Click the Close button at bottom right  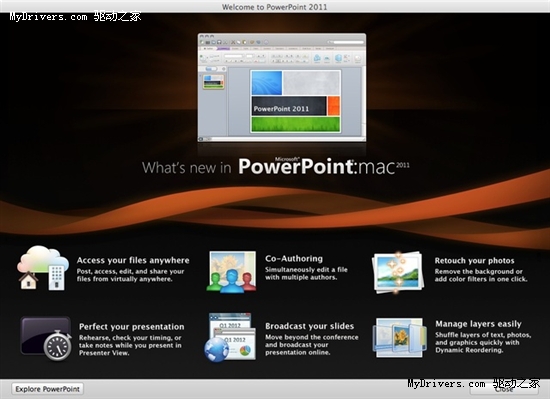click(x=504, y=389)
